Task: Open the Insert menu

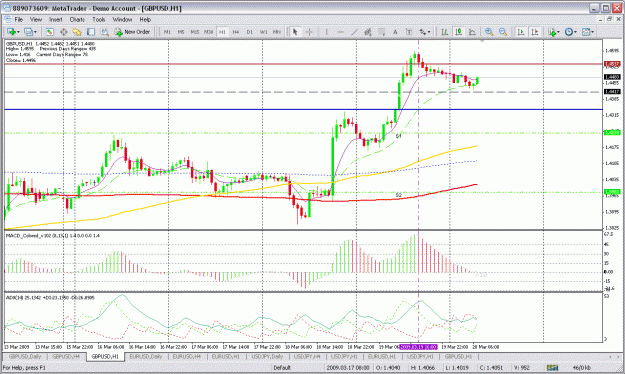Action: (x=56, y=20)
